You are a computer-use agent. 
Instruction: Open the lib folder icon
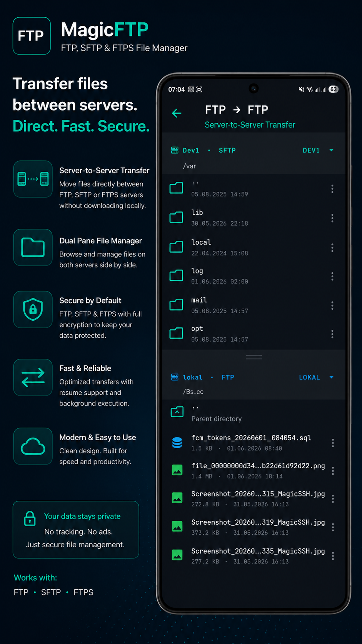[x=177, y=218]
